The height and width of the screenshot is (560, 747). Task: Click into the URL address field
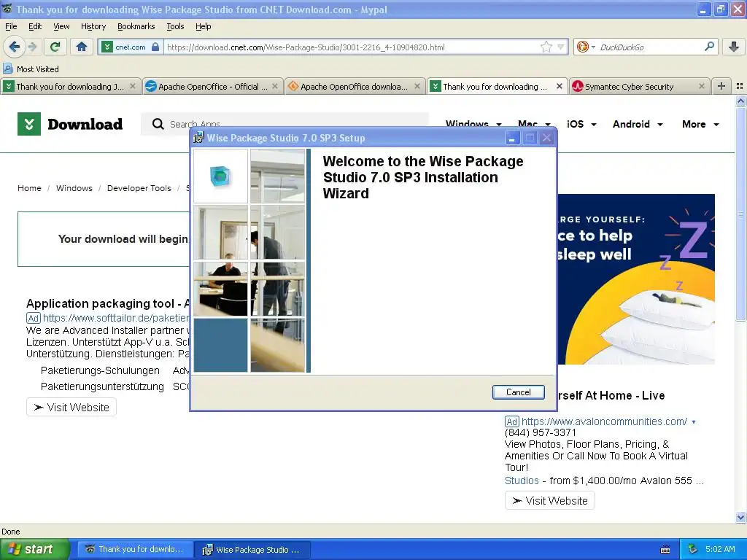pyautogui.click(x=352, y=47)
